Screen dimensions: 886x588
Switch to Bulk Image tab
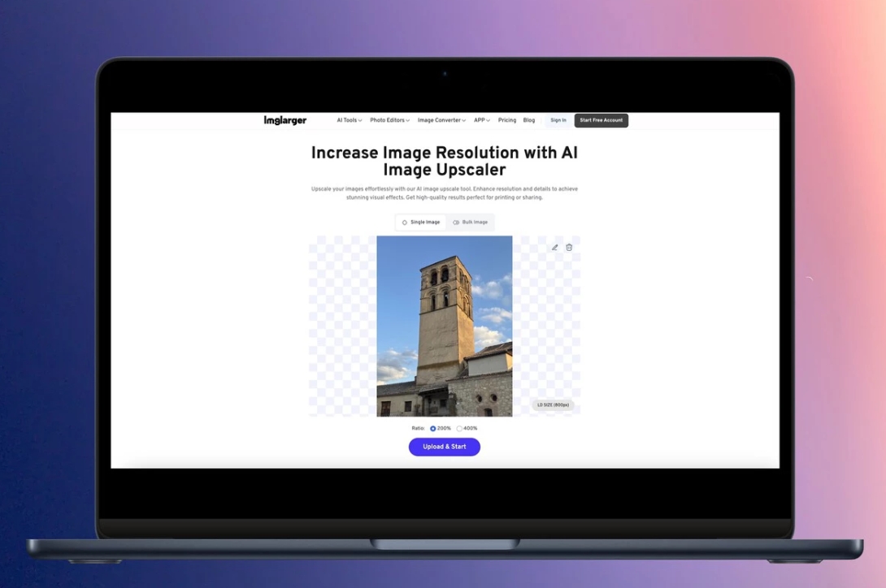tap(470, 223)
